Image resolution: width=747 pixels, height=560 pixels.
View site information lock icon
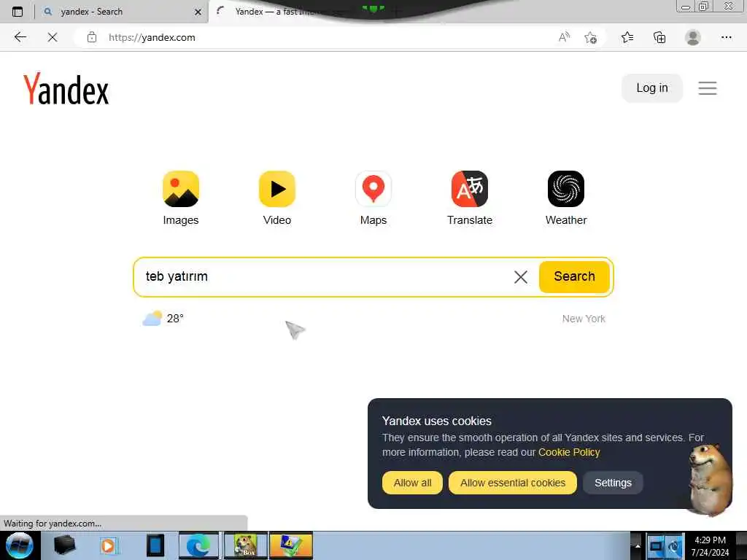click(92, 37)
